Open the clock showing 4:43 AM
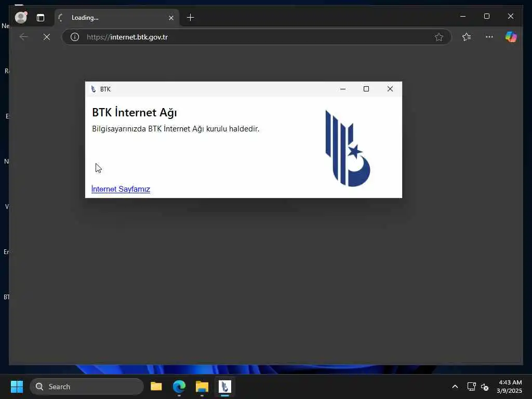532x399 pixels. tap(509, 387)
